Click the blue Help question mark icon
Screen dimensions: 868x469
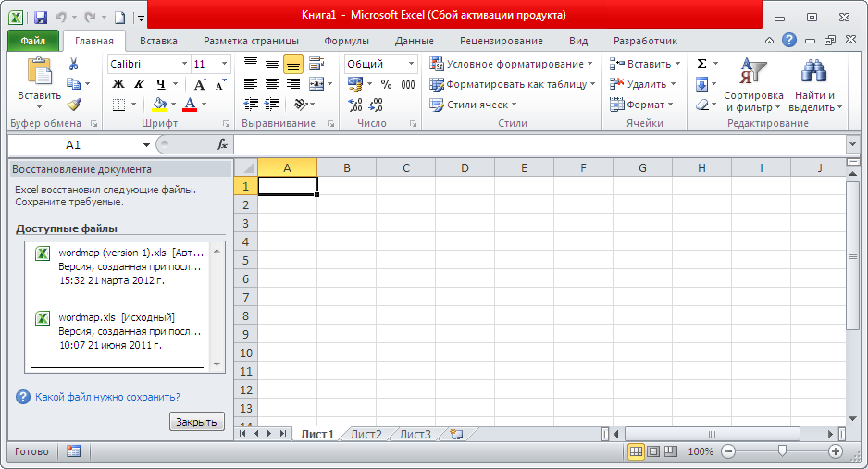(x=789, y=41)
